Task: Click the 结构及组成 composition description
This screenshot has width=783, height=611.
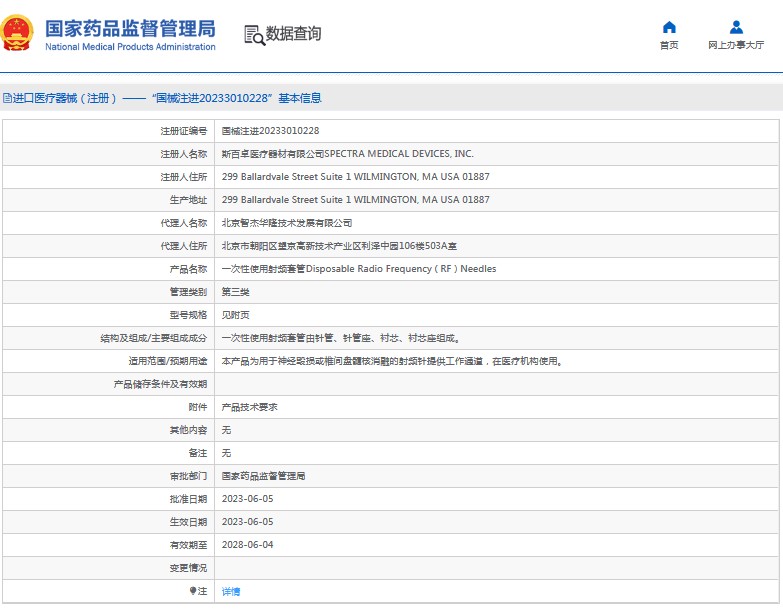Action: [341, 338]
